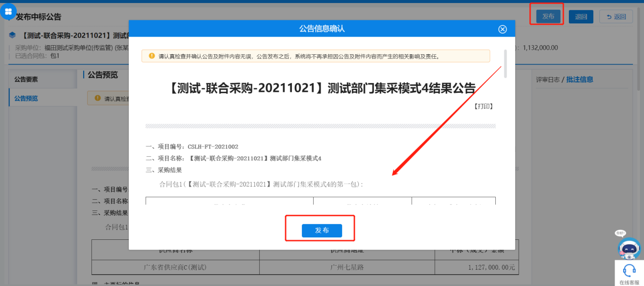Screen dimensions: 644x286
Task: Close the 公告信息确认 dialog
Action: pyautogui.click(x=502, y=29)
